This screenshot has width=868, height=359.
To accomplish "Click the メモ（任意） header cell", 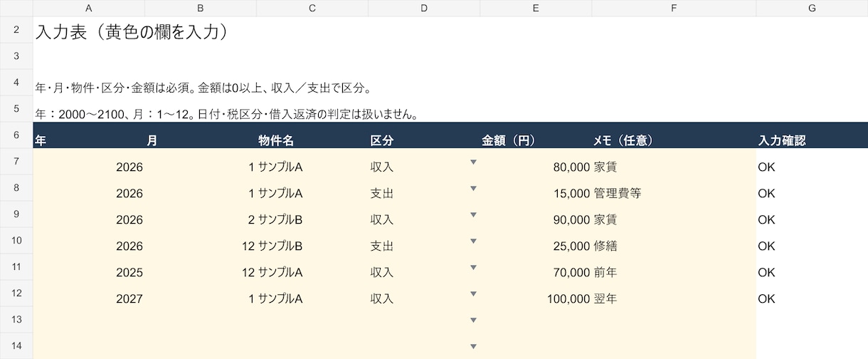I will pos(674,135).
